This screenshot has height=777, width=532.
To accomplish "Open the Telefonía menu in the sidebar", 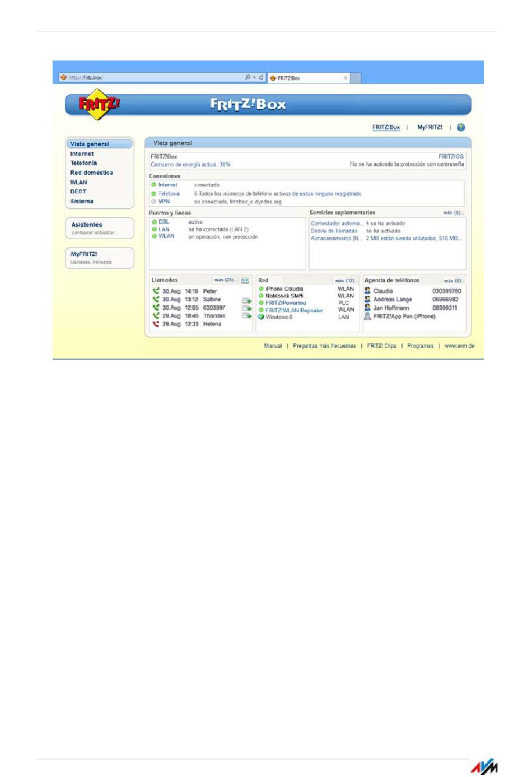I will click(83, 163).
